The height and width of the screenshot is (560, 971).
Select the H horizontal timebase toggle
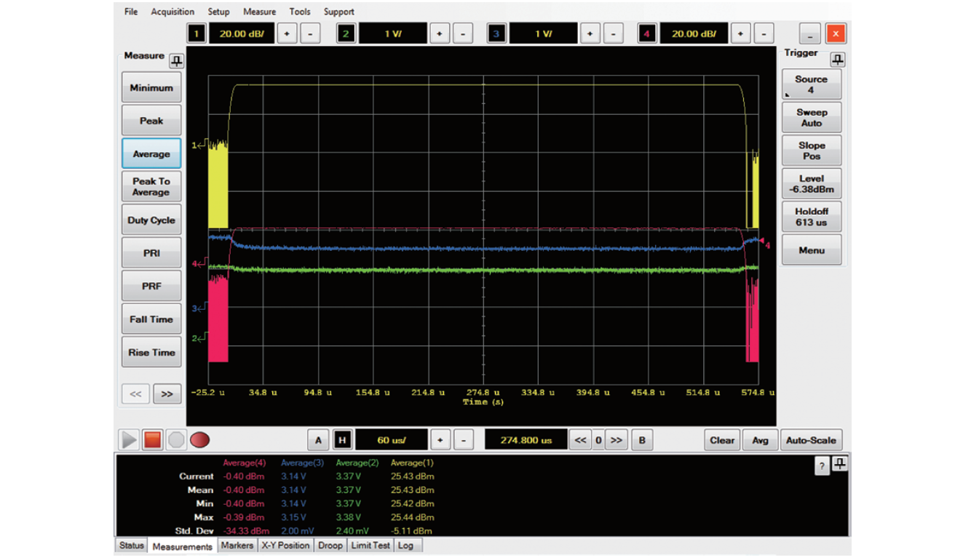(x=342, y=440)
